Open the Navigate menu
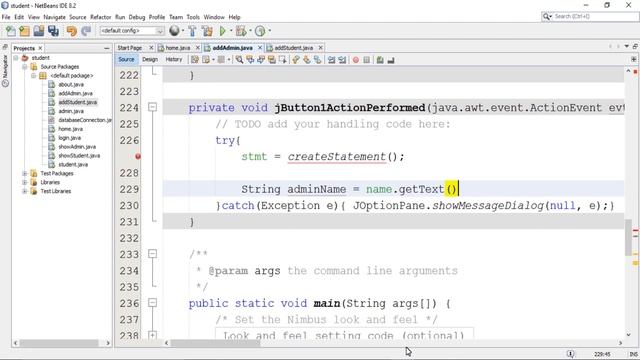Screen dimensions: 640x360 [x=54, y=17]
